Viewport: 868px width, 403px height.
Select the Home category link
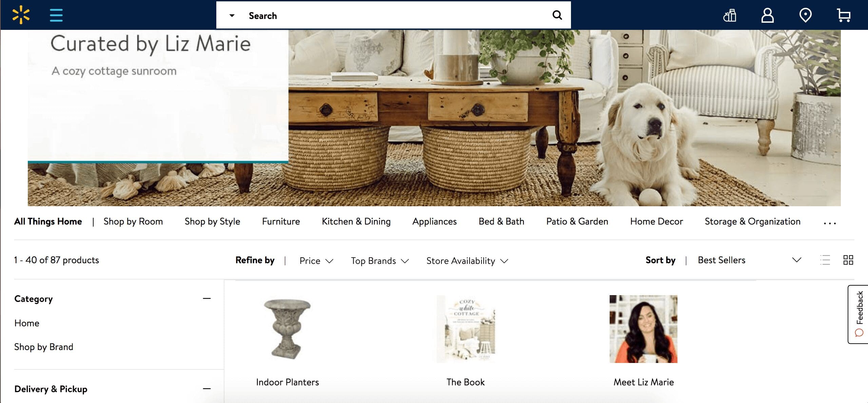pyautogui.click(x=27, y=323)
